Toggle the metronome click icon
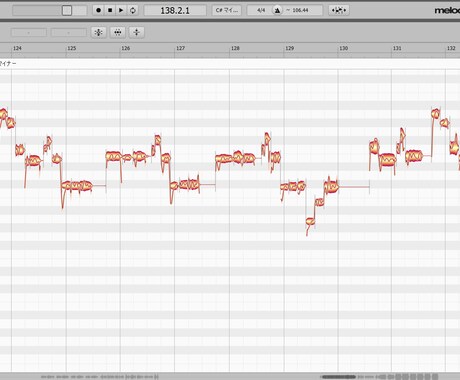 (x=277, y=10)
